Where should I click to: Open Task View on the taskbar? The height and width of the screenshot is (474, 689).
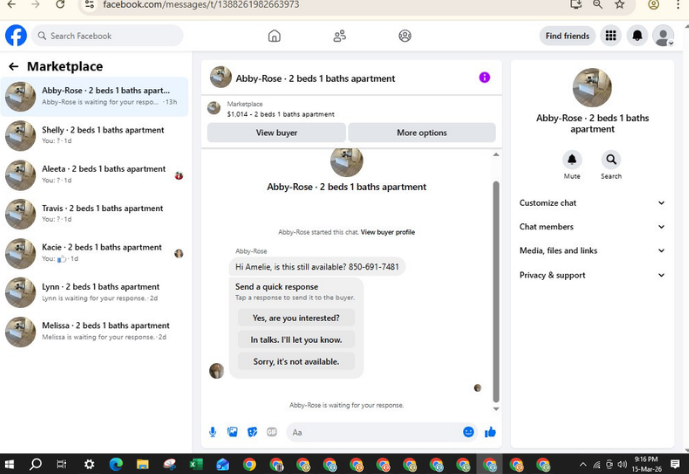click(x=62, y=464)
